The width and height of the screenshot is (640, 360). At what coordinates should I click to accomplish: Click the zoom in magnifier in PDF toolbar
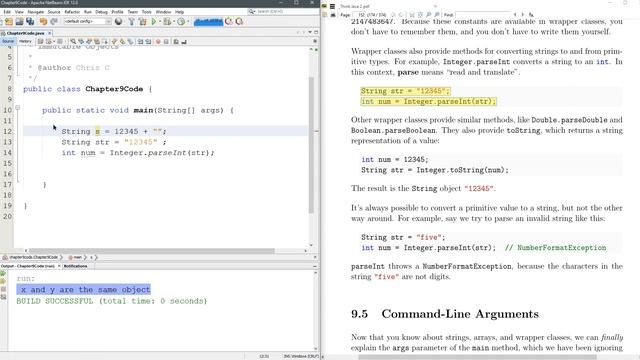437,15
